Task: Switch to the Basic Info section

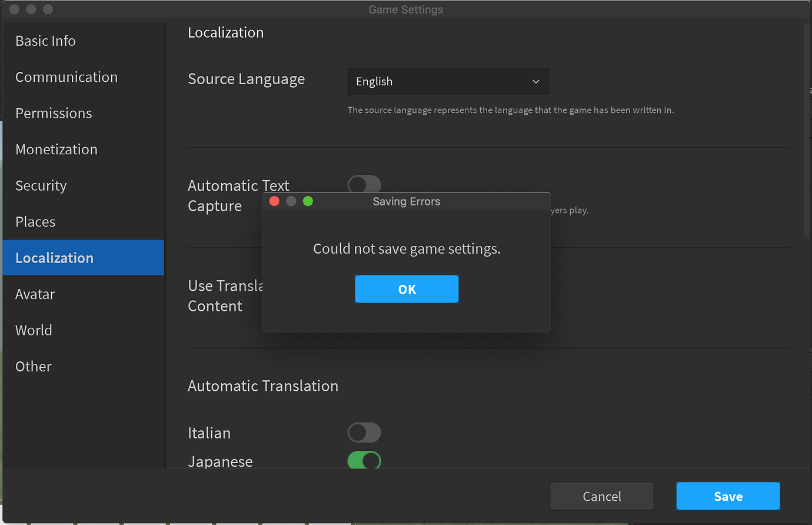Action: click(x=45, y=41)
